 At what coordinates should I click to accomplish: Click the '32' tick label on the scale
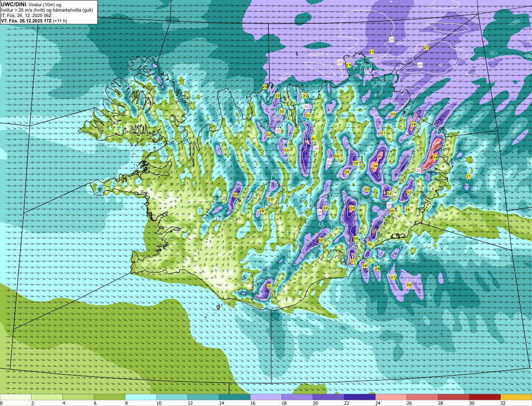503,403
